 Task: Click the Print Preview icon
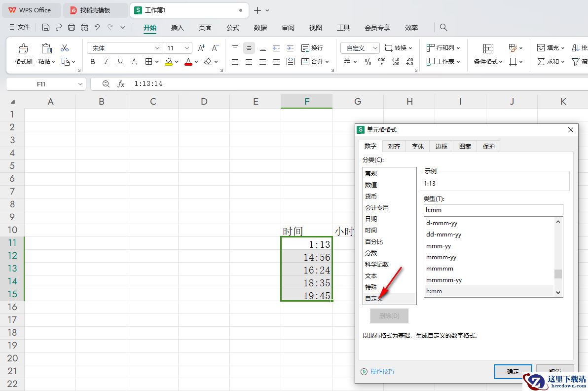[84, 27]
